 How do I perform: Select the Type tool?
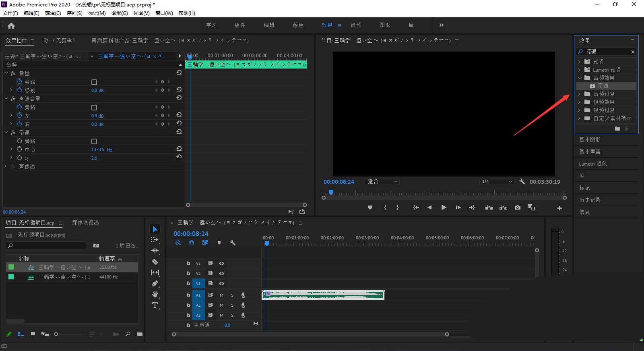155,305
